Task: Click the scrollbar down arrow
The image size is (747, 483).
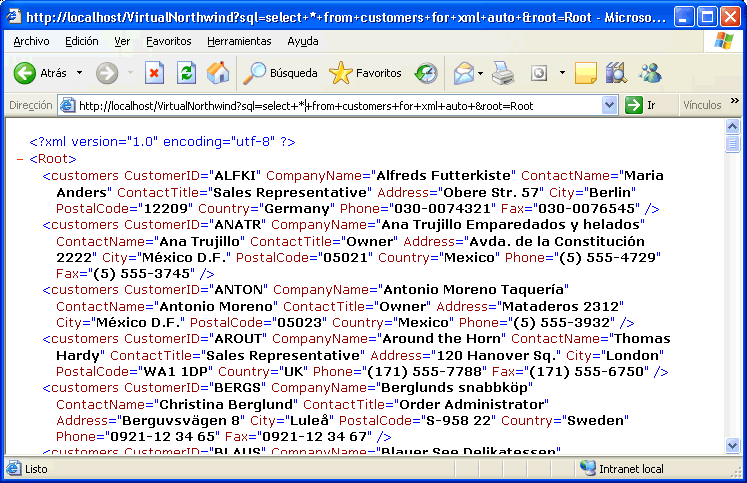Action: (x=732, y=445)
